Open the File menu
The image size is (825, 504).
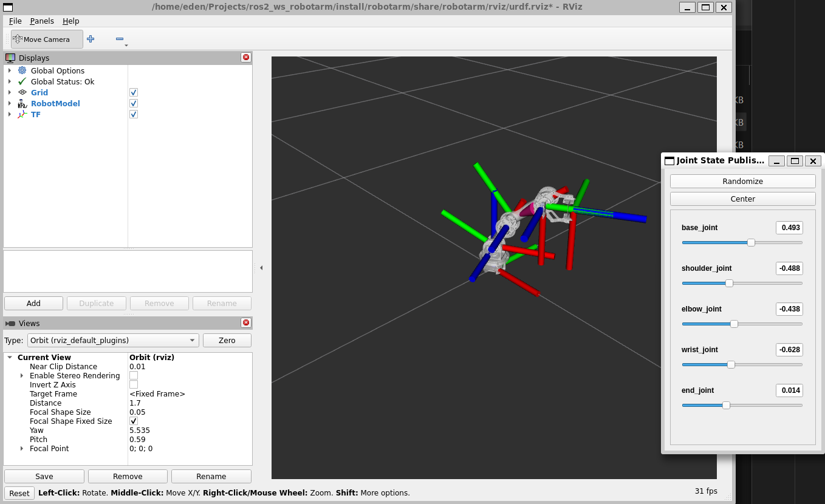coord(15,21)
